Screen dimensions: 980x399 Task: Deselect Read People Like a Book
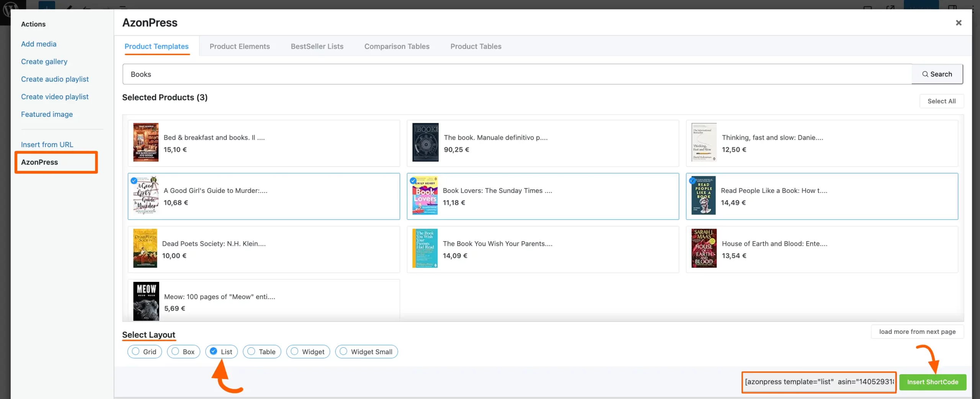coord(692,180)
